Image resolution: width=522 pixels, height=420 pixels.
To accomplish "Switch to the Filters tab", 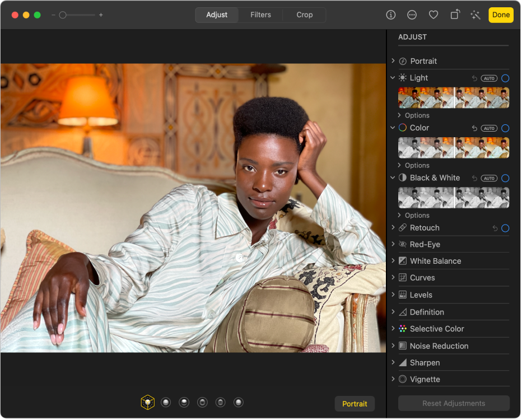I will 260,15.
